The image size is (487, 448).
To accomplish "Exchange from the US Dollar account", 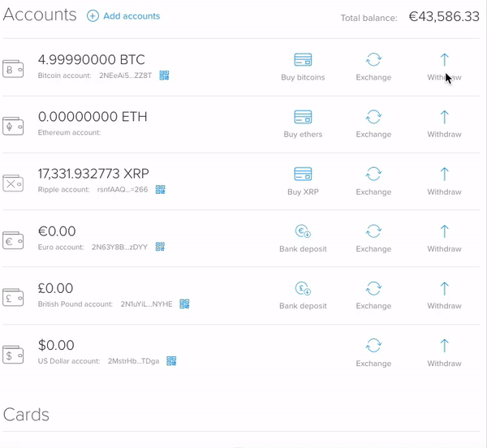I will click(x=373, y=353).
